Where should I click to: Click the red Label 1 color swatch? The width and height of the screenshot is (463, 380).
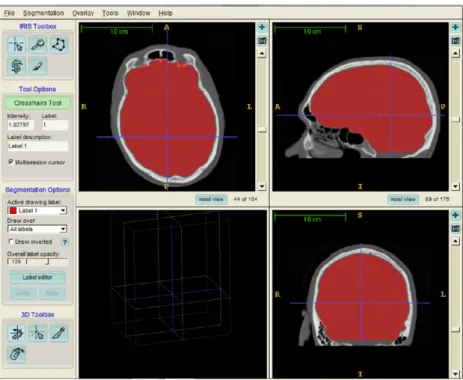click(x=13, y=211)
